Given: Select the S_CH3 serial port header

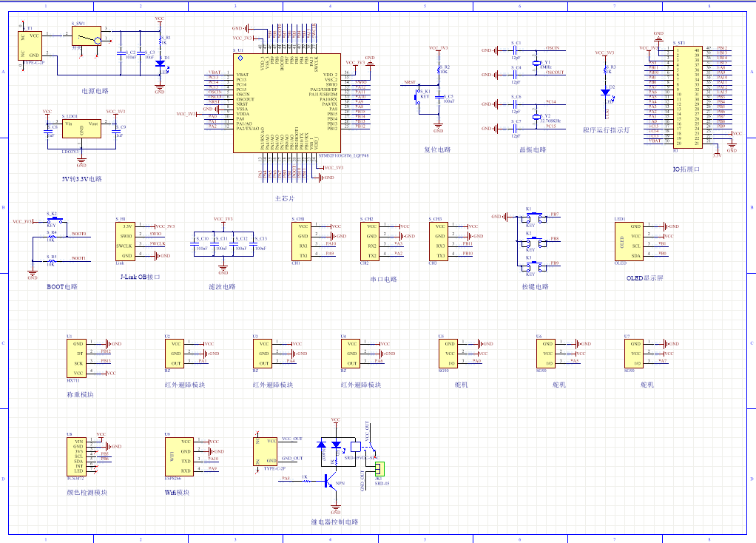Looking at the screenshot, I should click(x=438, y=241).
